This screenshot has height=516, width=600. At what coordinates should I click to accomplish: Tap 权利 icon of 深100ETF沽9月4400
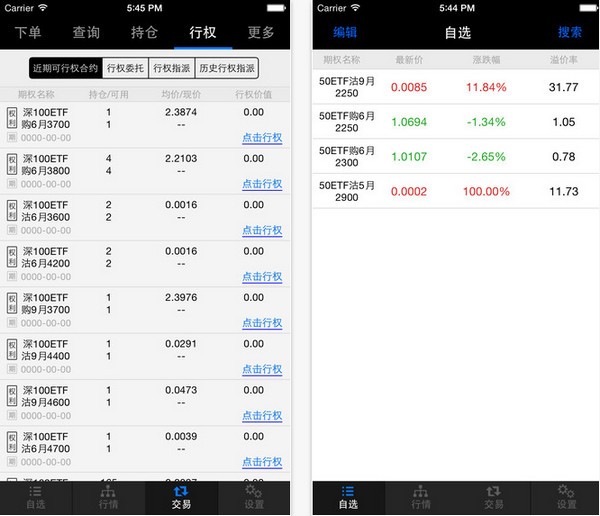click(x=12, y=349)
